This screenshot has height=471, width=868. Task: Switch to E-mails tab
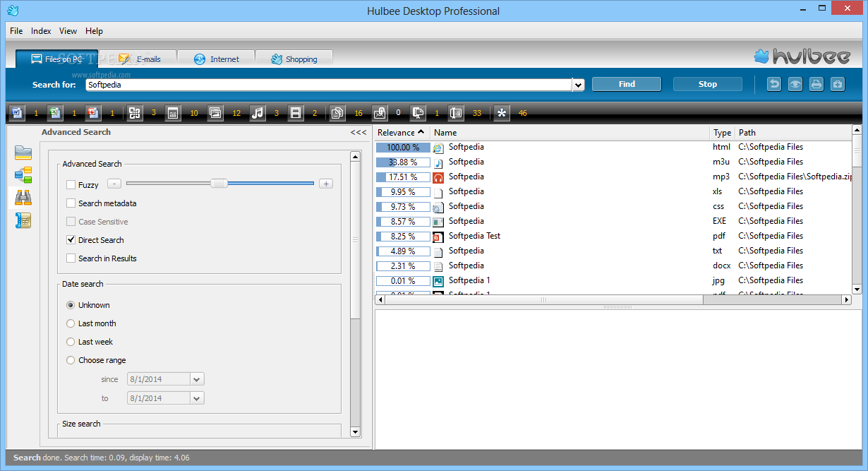tap(140, 59)
